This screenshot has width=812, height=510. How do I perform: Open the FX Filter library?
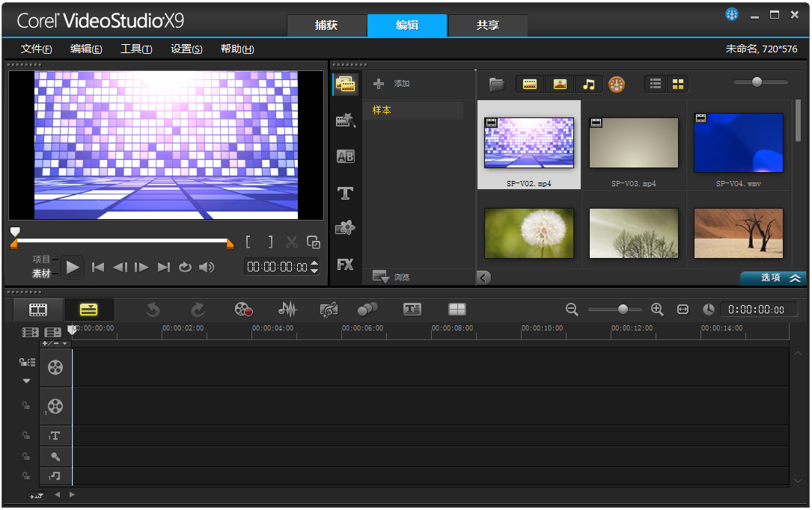tap(346, 265)
